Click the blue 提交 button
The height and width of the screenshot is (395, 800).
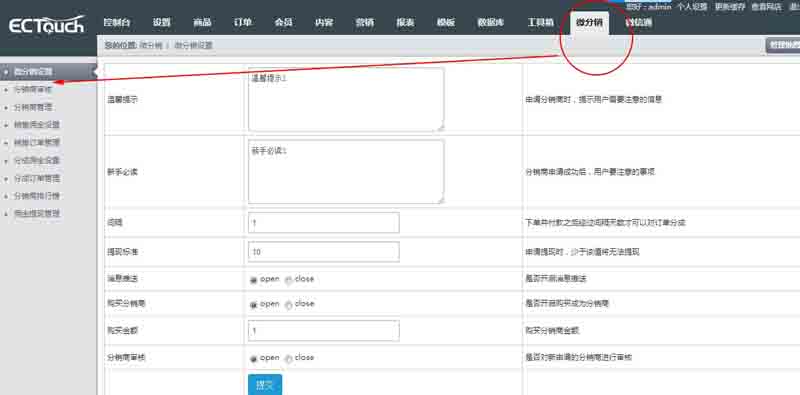pyautogui.click(x=265, y=385)
